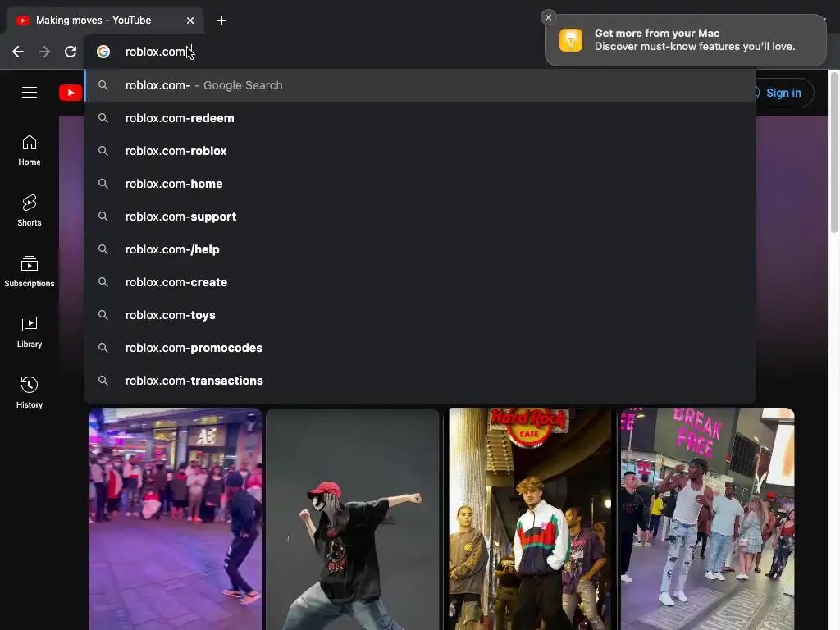Click the browser forward arrow

click(44, 52)
